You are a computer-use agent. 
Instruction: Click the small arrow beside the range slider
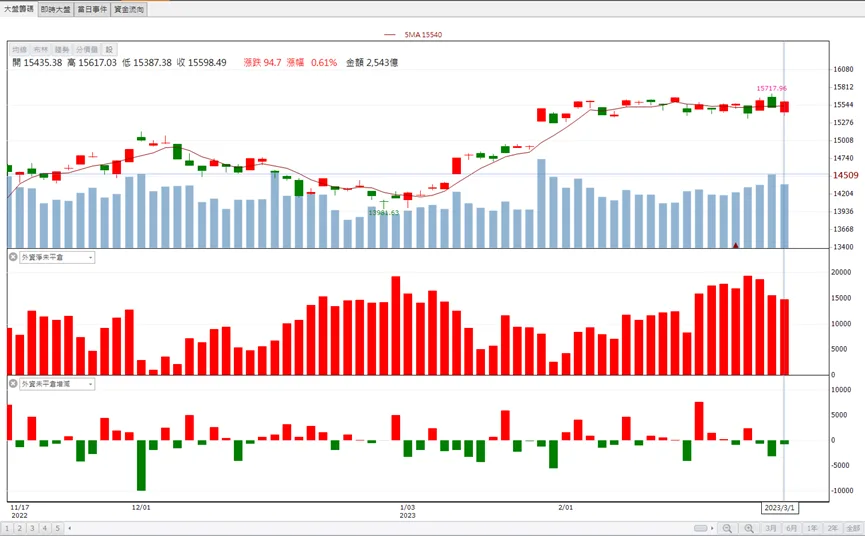pos(712,528)
